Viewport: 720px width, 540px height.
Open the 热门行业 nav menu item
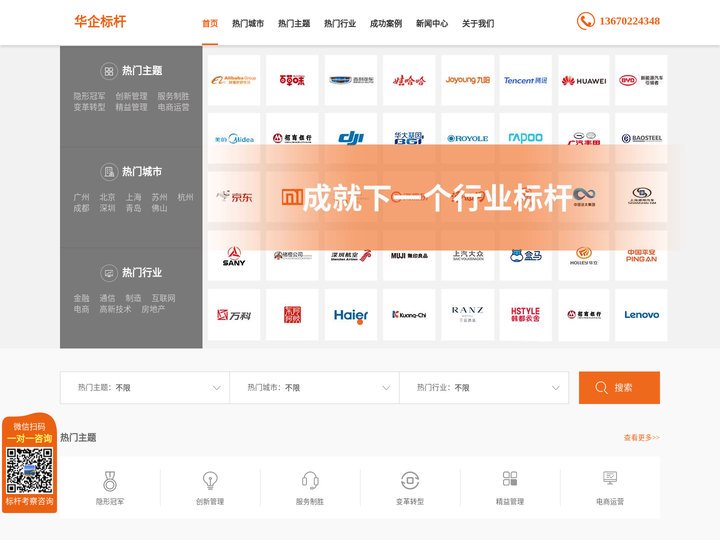pyautogui.click(x=340, y=23)
